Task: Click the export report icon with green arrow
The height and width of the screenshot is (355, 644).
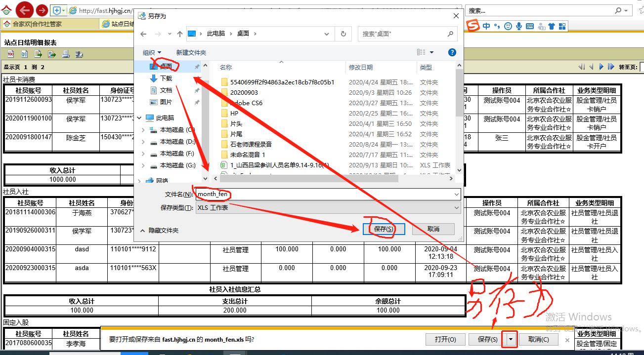Action: [x=38, y=54]
